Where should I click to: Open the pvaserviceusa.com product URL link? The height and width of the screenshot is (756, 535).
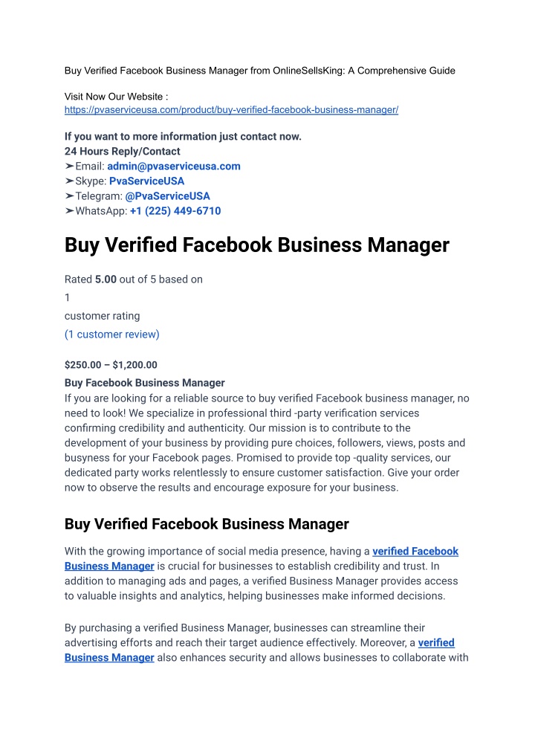coord(231,110)
